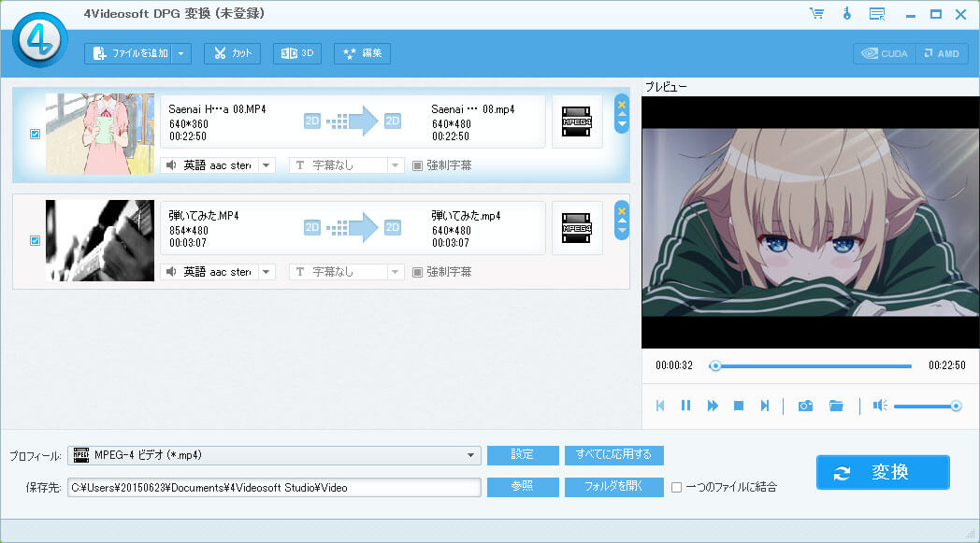980x543 pixels.
Task: Click the 00:00:32 elapsed time
Action: tap(673, 365)
